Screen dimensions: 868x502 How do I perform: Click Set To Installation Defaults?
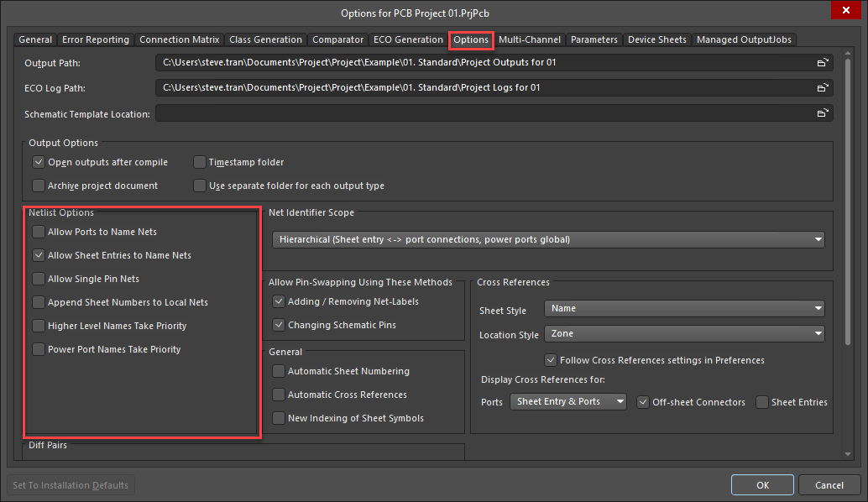pyautogui.click(x=71, y=484)
